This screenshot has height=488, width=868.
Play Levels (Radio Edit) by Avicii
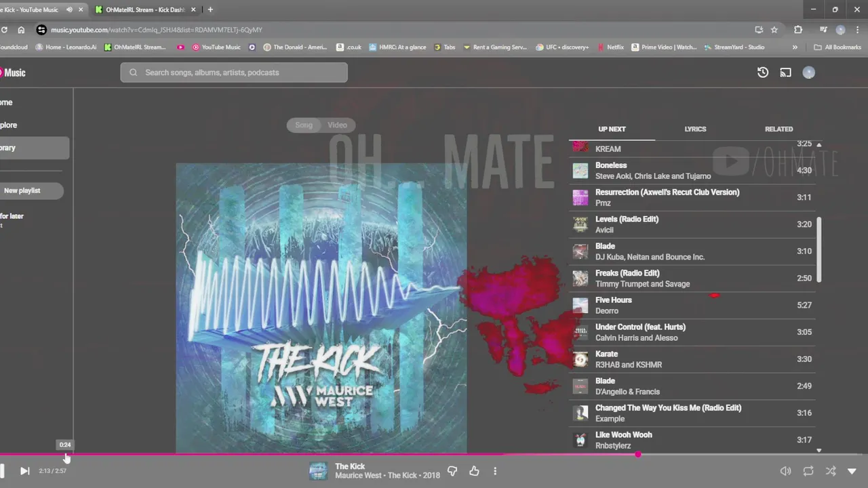click(692, 224)
